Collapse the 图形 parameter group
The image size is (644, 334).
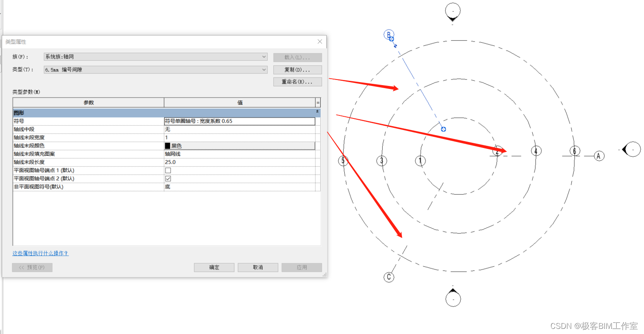[x=317, y=112]
